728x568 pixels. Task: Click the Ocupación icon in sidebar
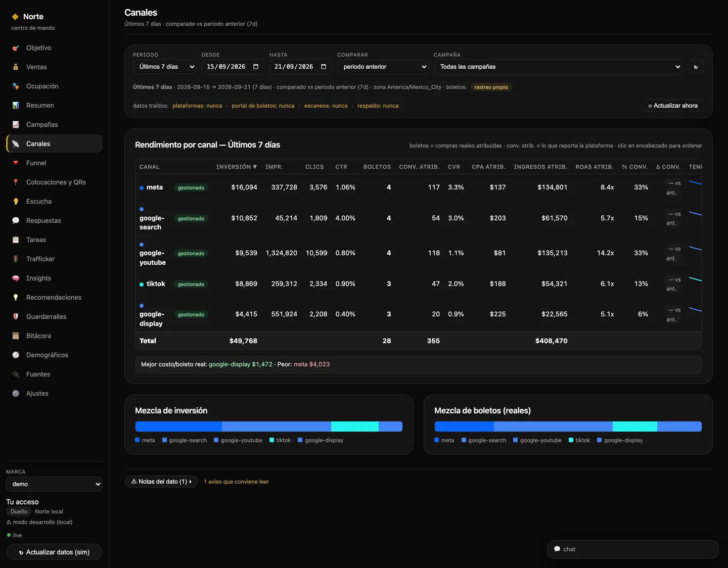point(16,86)
